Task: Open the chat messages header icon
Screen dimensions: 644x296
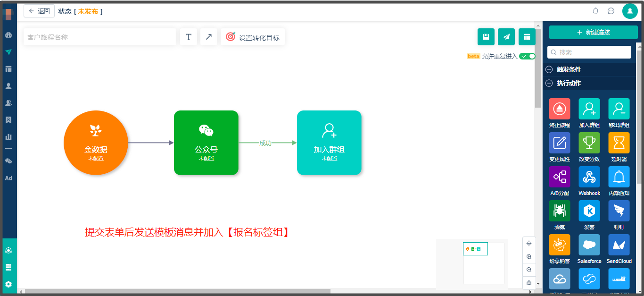Action: (x=611, y=11)
